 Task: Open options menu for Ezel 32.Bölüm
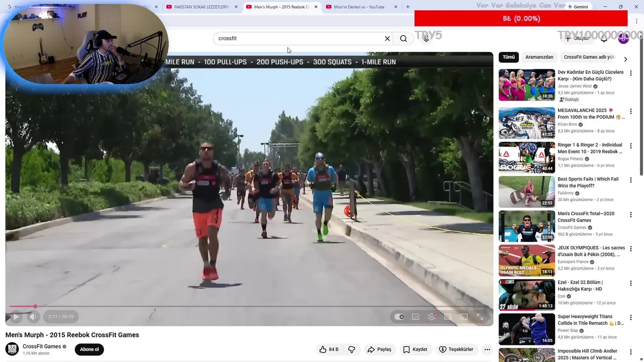coord(630,284)
